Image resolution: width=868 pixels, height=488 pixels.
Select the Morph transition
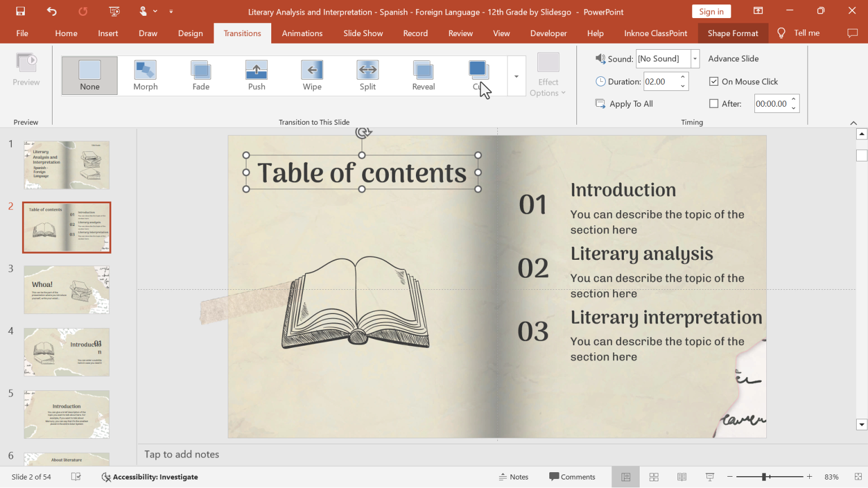[145, 75]
